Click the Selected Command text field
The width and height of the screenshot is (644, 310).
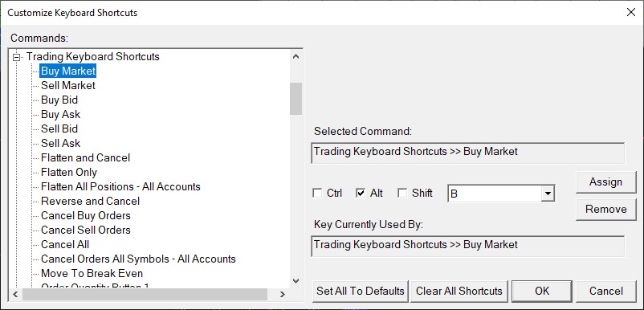468,153
